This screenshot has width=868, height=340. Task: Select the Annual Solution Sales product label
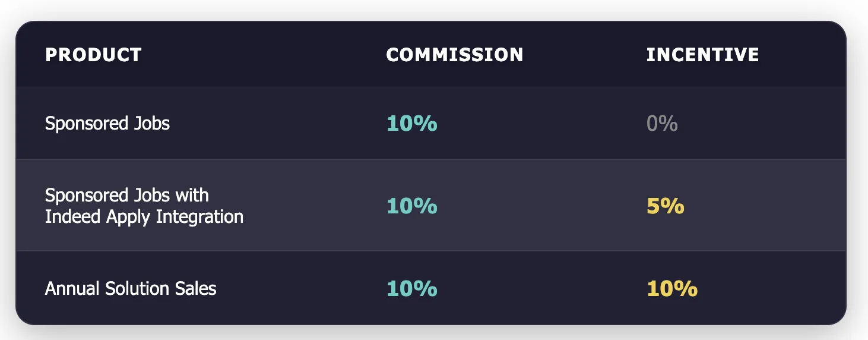[x=131, y=289]
